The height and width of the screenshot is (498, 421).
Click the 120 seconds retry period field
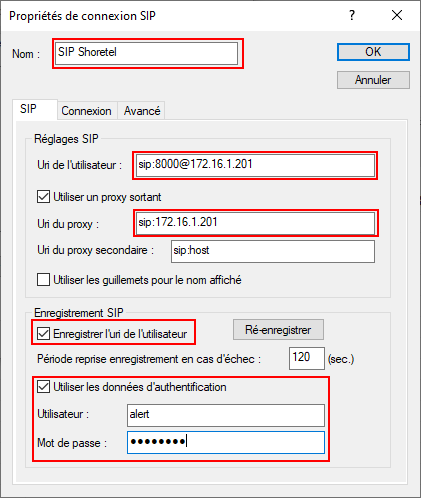click(x=307, y=358)
